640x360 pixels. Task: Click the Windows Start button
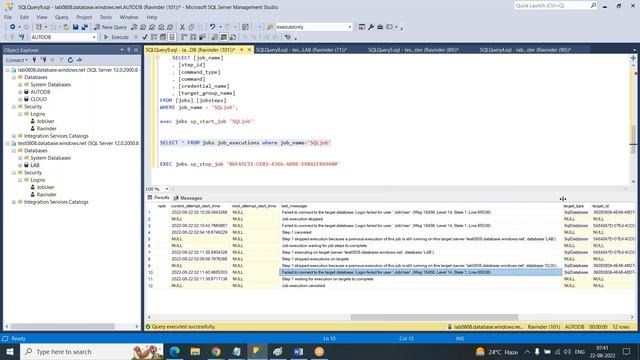[10, 351]
